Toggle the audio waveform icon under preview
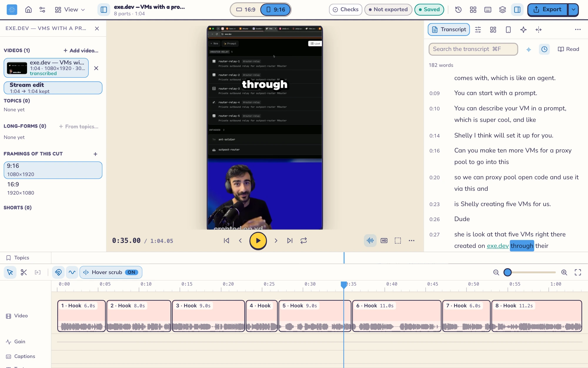Image resolution: width=588 pixels, height=368 pixels. coord(370,241)
